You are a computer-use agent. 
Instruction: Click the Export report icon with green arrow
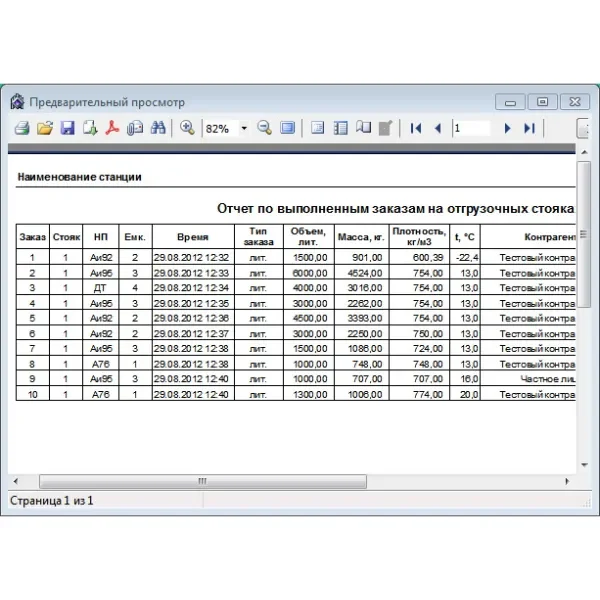pos(90,128)
